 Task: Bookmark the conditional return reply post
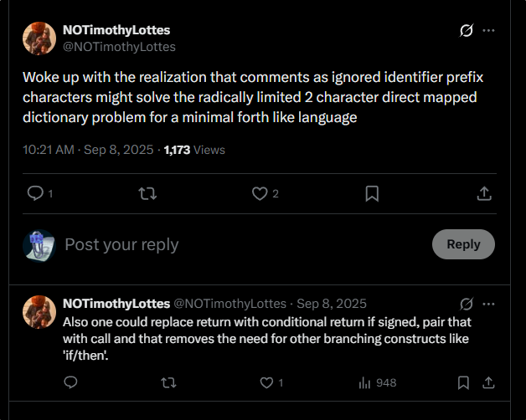[x=463, y=382]
